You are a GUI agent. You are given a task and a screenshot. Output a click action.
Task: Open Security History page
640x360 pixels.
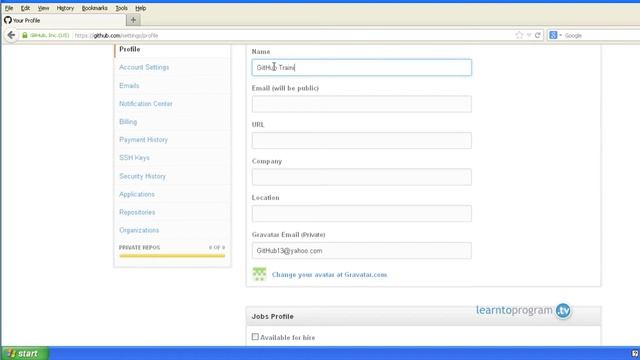(142, 176)
